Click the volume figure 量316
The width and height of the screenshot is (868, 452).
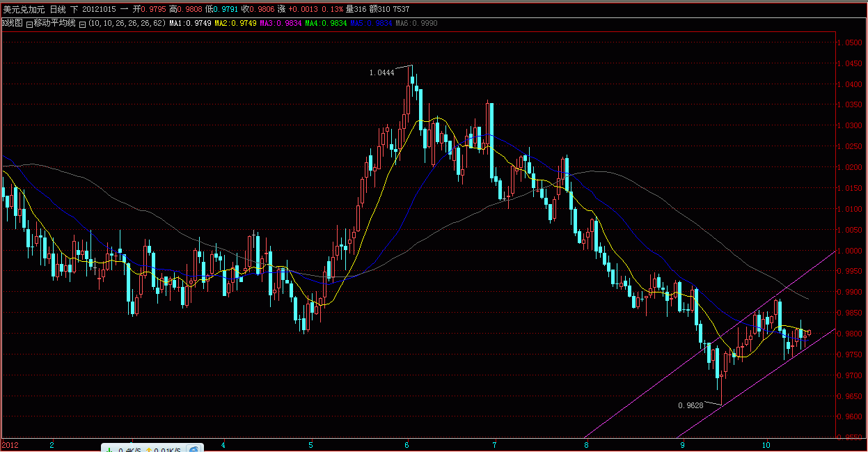(x=356, y=9)
